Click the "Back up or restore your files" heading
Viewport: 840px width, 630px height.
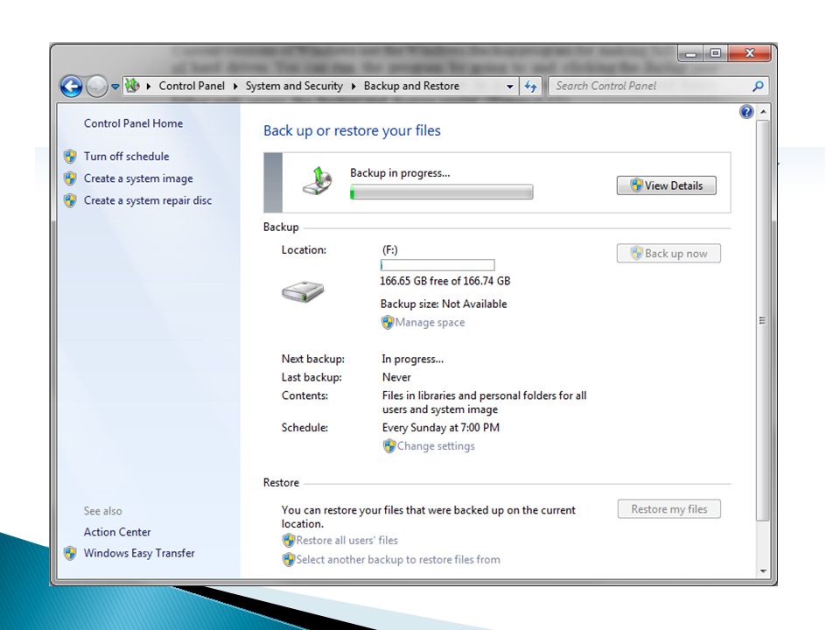click(352, 130)
